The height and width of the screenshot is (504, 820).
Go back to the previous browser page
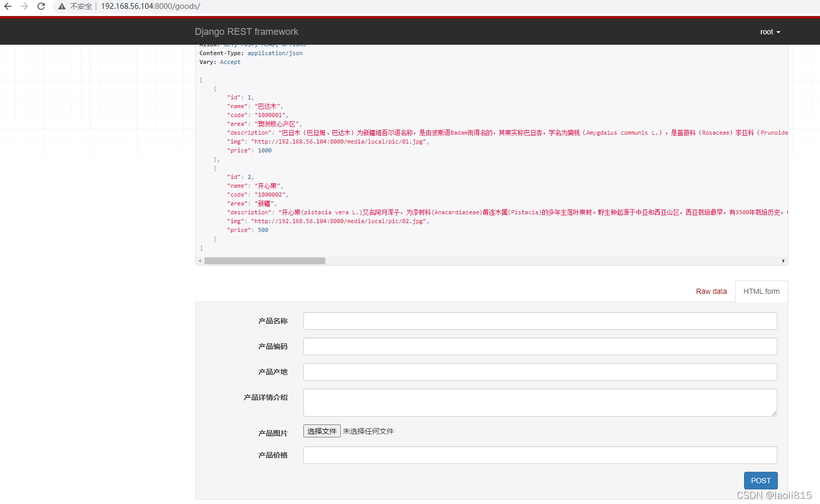coord(8,6)
